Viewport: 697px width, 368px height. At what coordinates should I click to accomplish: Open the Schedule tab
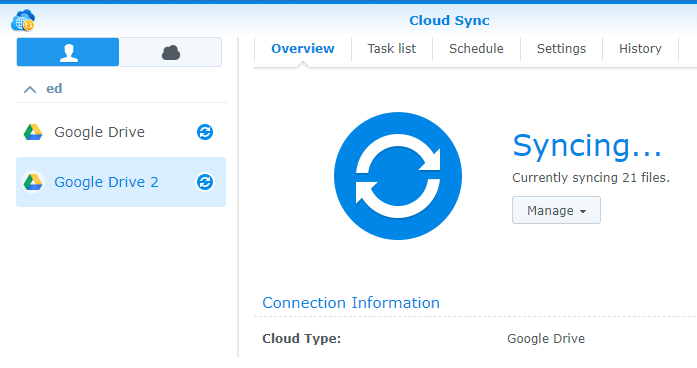[x=476, y=48]
